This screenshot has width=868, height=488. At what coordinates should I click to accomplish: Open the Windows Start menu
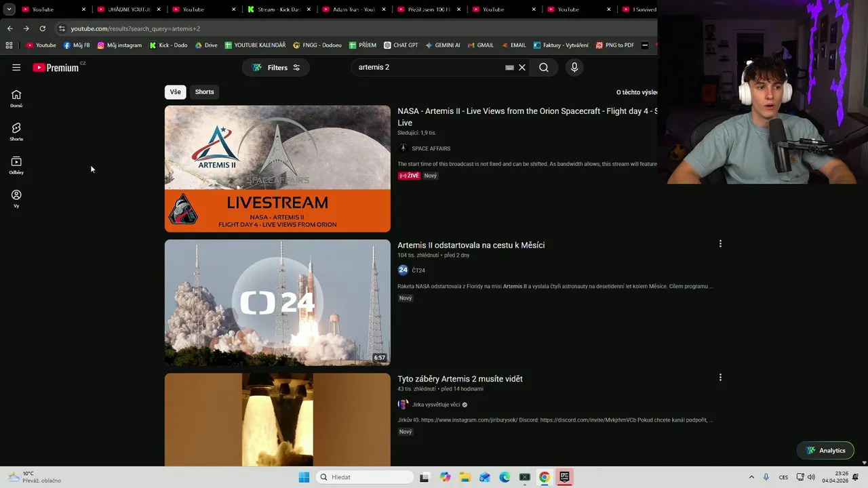[x=304, y=477]
